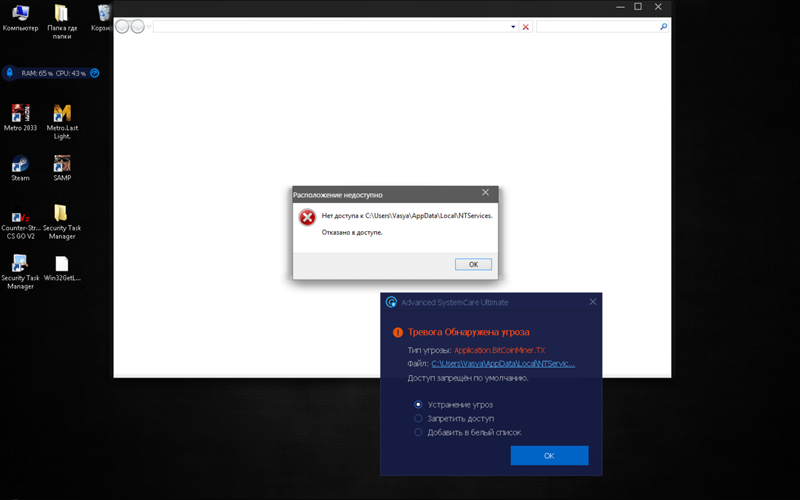Click the search magnifier icon in Explorer
Viewport: 800px width, 500px height.
click(x=663, y=27)
